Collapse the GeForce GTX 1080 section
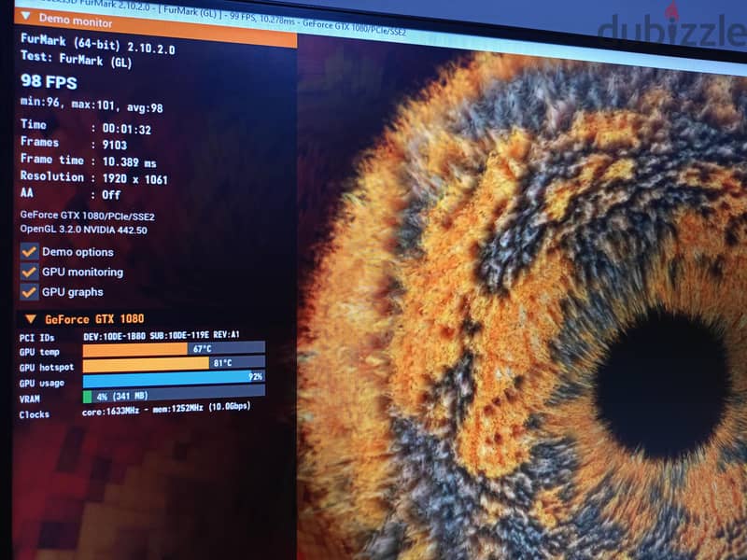The height and width of the screenshot is (560, 747). pyautogui.click(x=31, y=318)
